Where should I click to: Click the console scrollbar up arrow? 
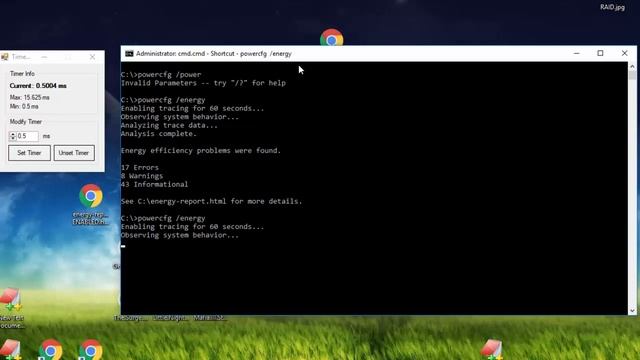[x=632, y=66]
